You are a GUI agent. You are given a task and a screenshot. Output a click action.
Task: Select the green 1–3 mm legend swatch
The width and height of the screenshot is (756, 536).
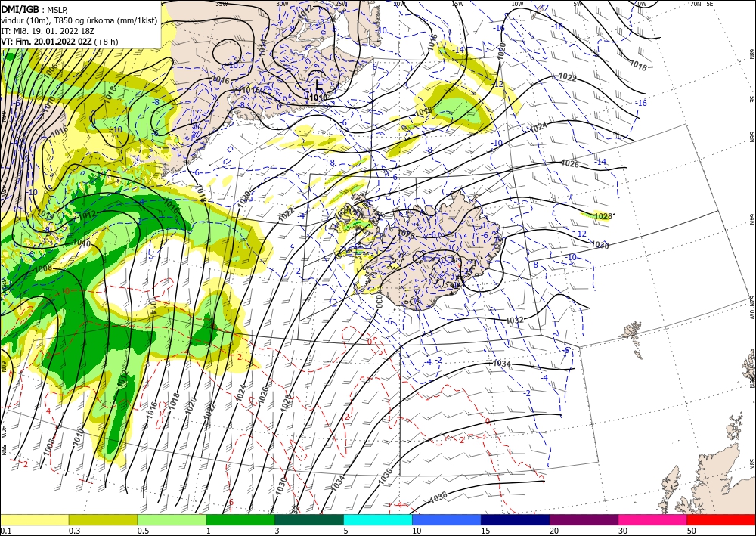(x=240, y=519)
